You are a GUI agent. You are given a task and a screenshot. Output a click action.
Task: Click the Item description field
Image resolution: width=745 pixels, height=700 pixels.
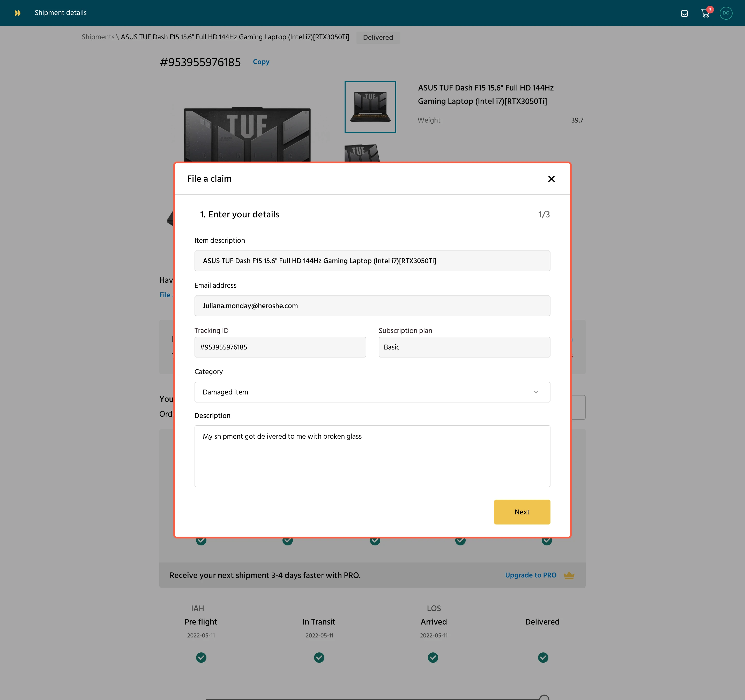[372, 261]
